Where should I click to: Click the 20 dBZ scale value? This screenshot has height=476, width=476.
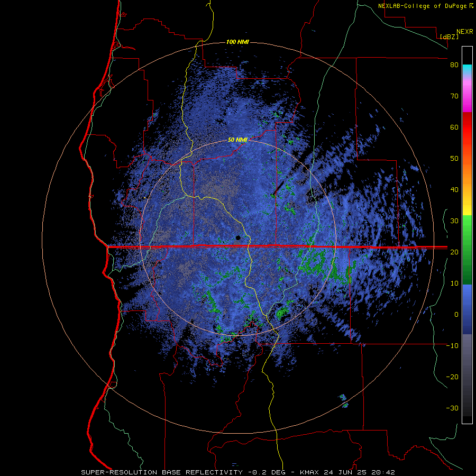pos(454,252)
